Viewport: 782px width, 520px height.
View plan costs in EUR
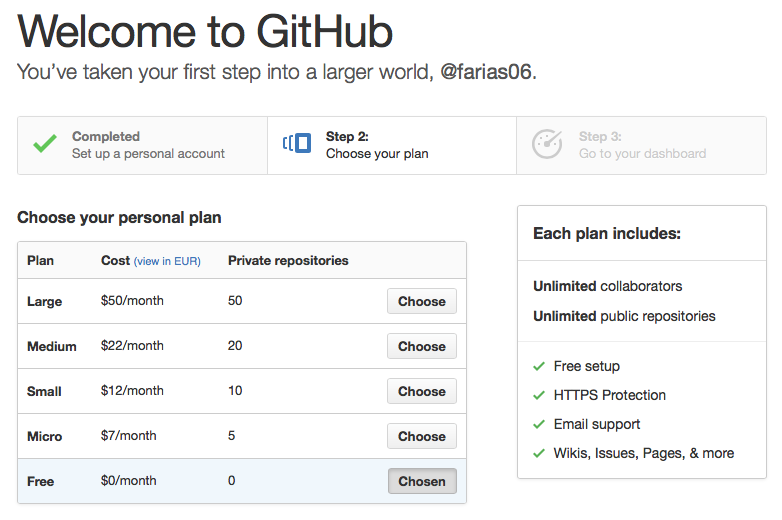tap(167, 261)
